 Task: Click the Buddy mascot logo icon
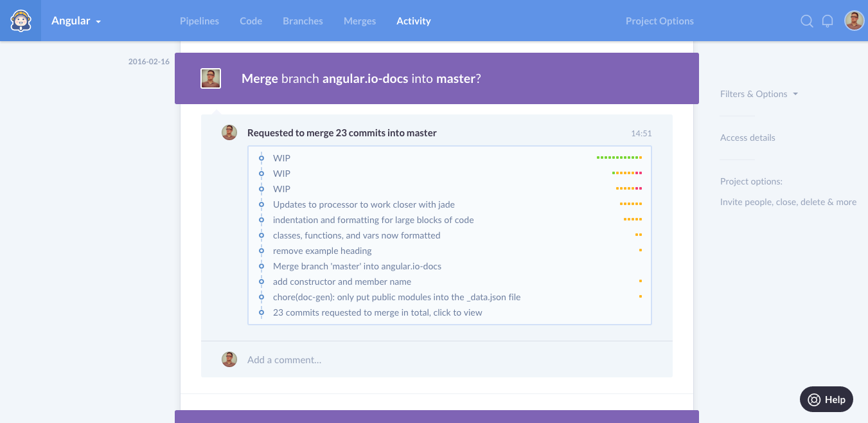click(x=21, y=21)
